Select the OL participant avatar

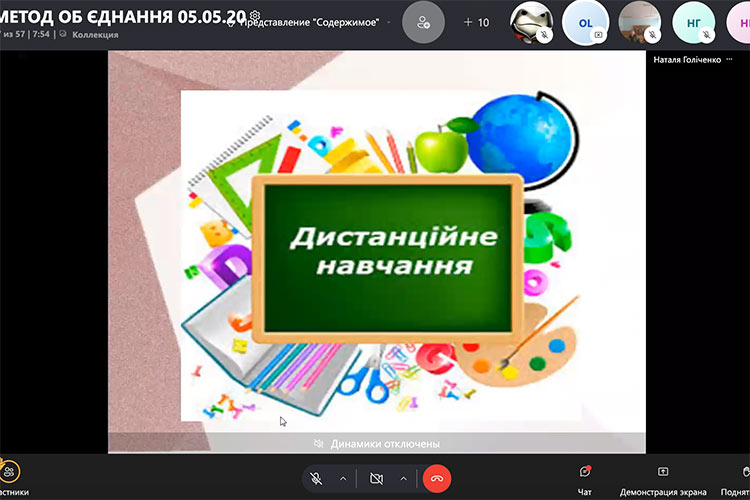[x=585, y=22]
